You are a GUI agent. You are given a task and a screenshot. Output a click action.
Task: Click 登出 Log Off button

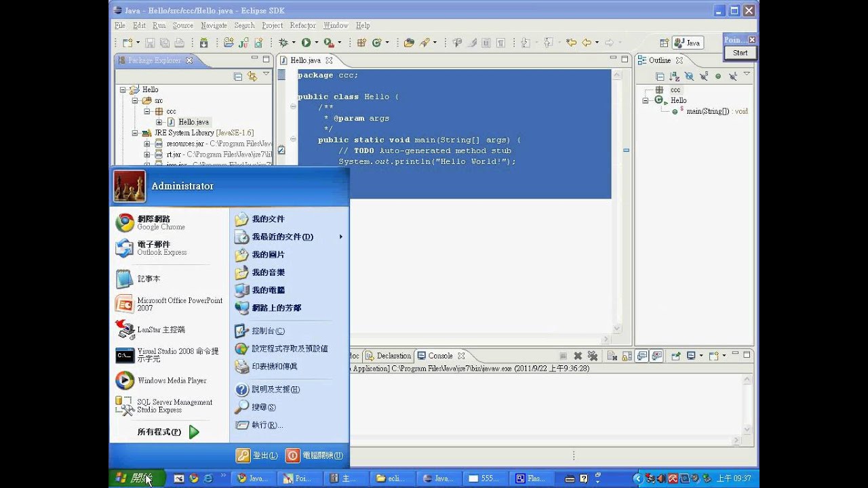click(257, 455)
